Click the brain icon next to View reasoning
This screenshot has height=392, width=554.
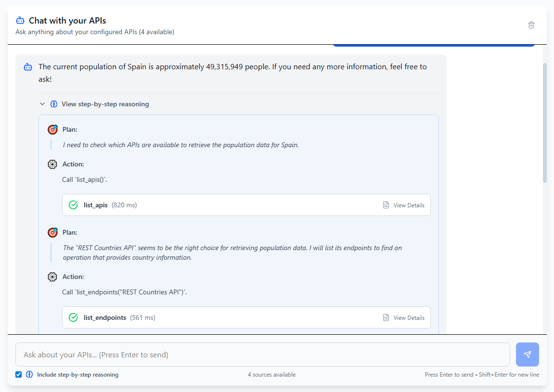click(54, 104)
